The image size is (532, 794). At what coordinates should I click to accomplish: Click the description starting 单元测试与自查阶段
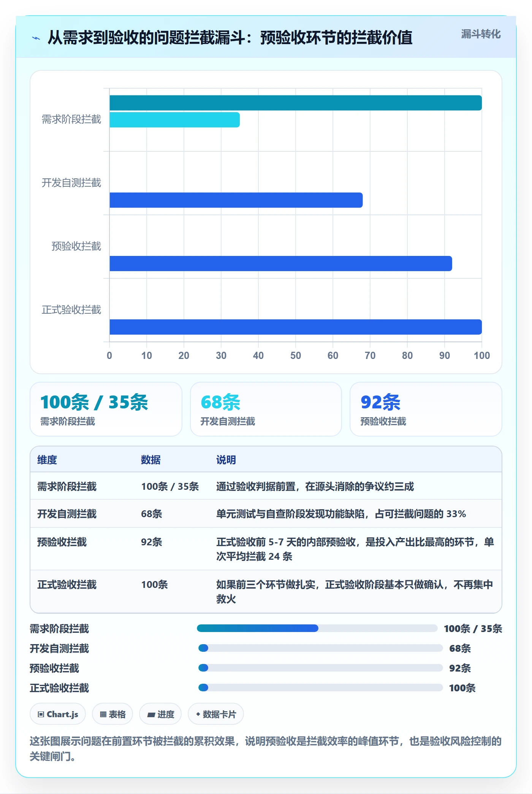341,514
